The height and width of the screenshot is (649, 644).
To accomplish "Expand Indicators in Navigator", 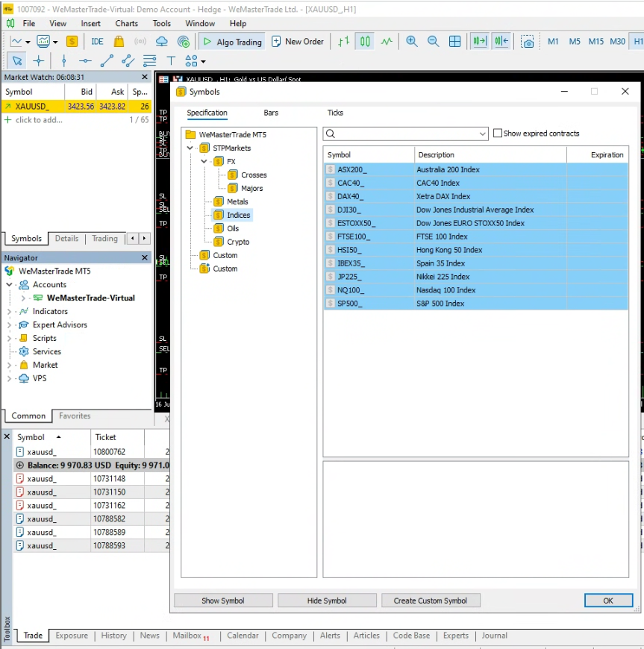I will click(9, 311).
